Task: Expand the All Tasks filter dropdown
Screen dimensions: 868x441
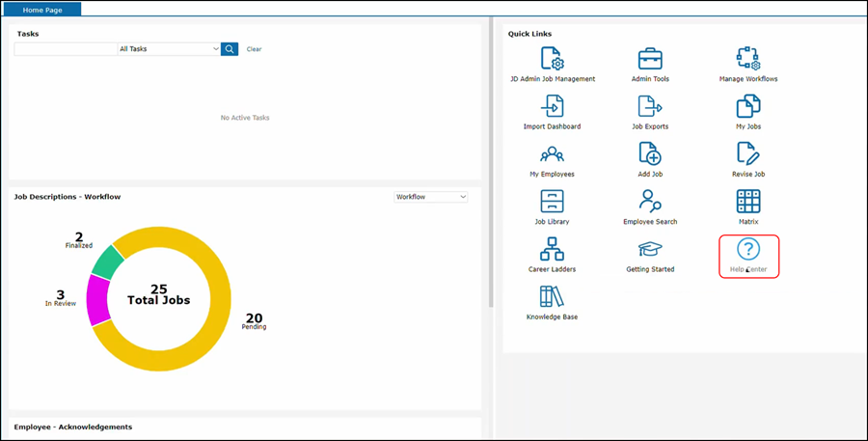Action: 169,48
